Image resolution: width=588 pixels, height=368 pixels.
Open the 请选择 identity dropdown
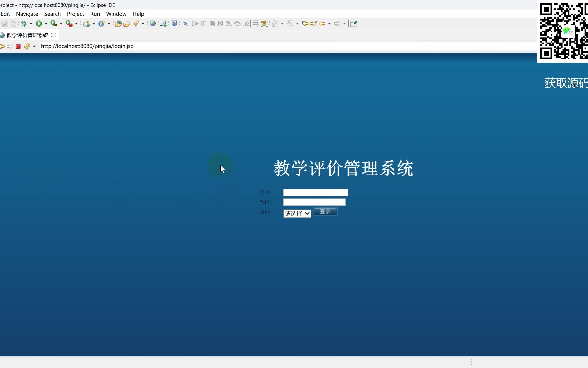click(x=297, y=213)
